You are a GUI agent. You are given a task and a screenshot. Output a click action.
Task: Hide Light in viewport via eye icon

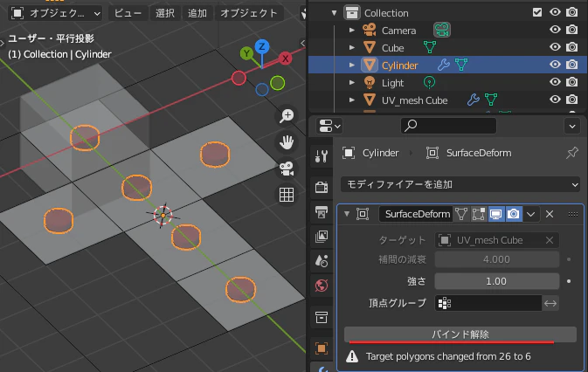pos(555,82)
